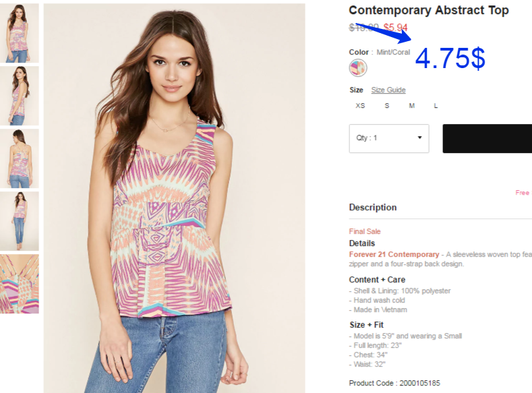Image resolution: width=532 pixels, height=393 pixels.
Task: Open the strap detail close-up thumbnail
Action: 20,284
